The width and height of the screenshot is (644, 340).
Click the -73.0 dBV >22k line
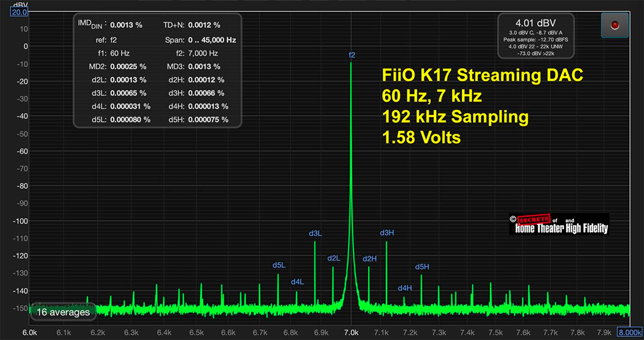536,54
